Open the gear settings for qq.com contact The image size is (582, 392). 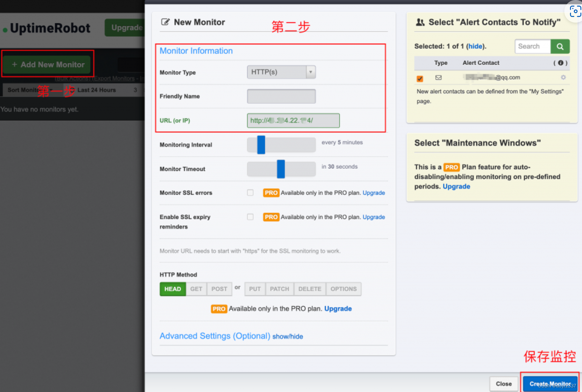click(563, 77)
